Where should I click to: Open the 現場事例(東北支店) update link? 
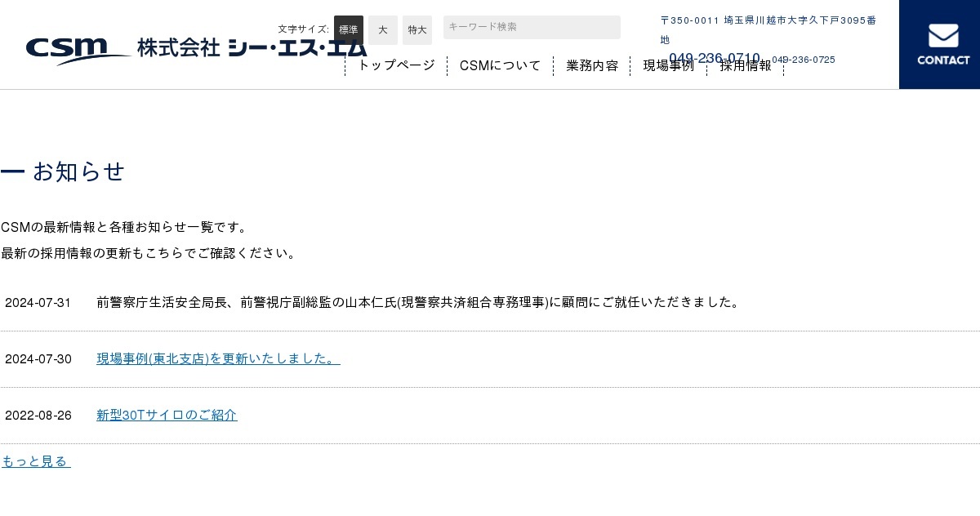coord(218,358)
